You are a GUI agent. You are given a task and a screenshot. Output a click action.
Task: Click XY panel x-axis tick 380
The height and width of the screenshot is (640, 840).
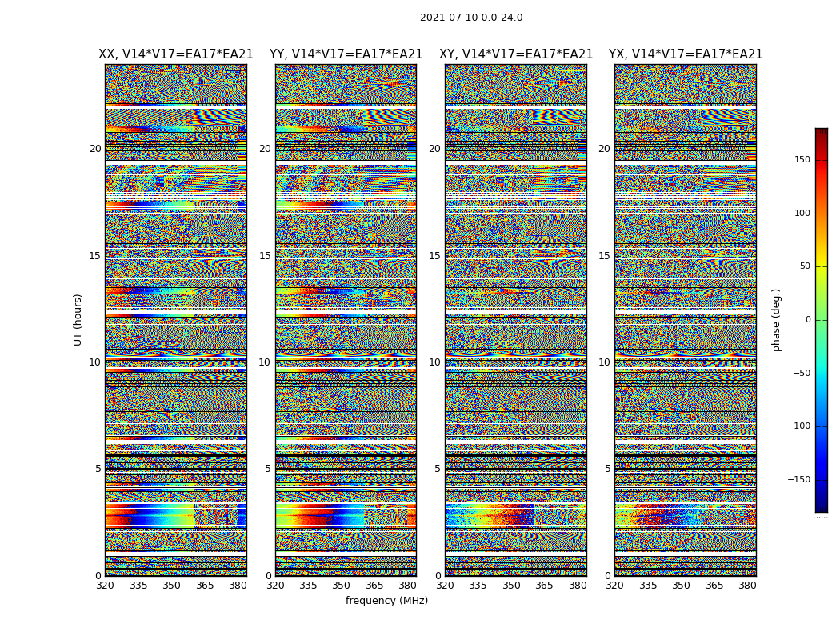coord(578,586)
